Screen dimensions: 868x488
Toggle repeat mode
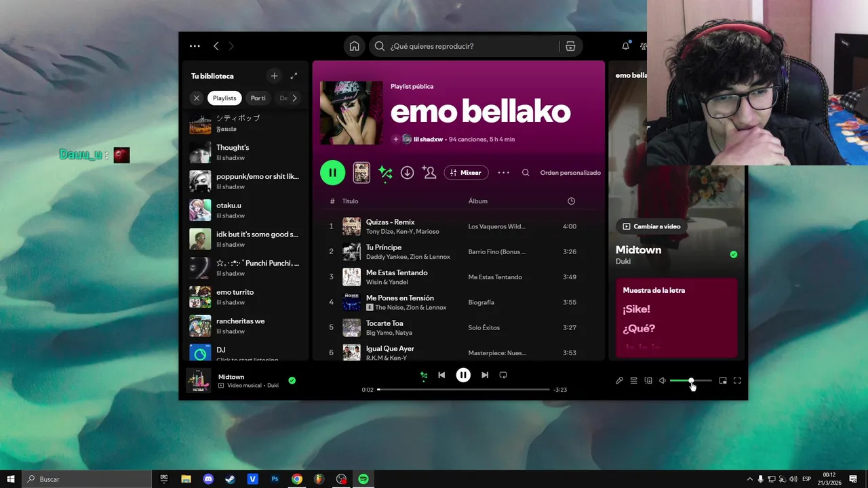pos(503,375)
